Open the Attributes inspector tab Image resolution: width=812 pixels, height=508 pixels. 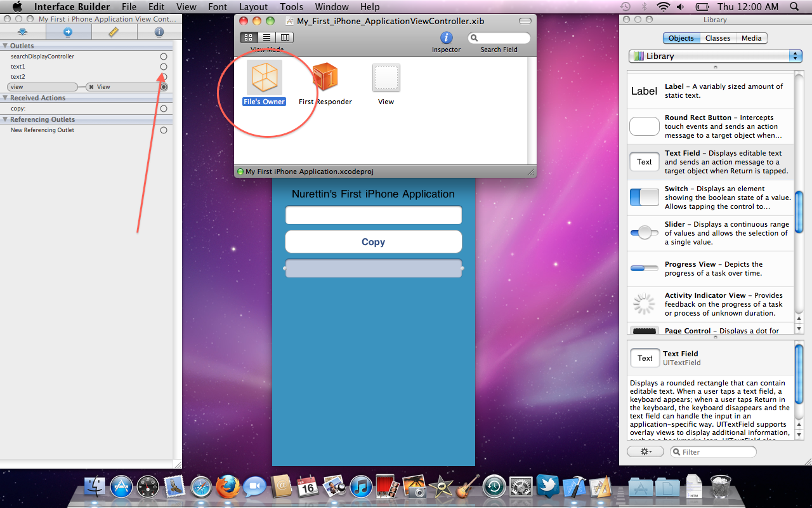[23, 32]
